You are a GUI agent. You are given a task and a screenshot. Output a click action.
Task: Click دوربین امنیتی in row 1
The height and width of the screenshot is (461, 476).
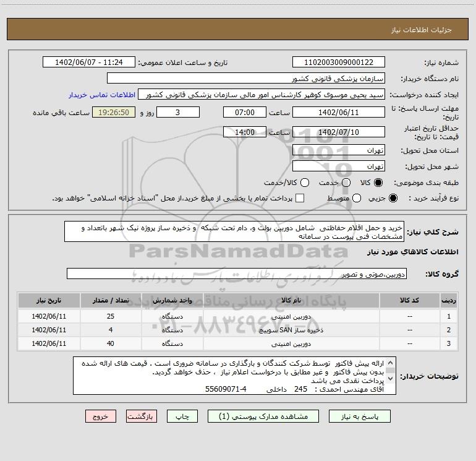click(x=291, y=317)
